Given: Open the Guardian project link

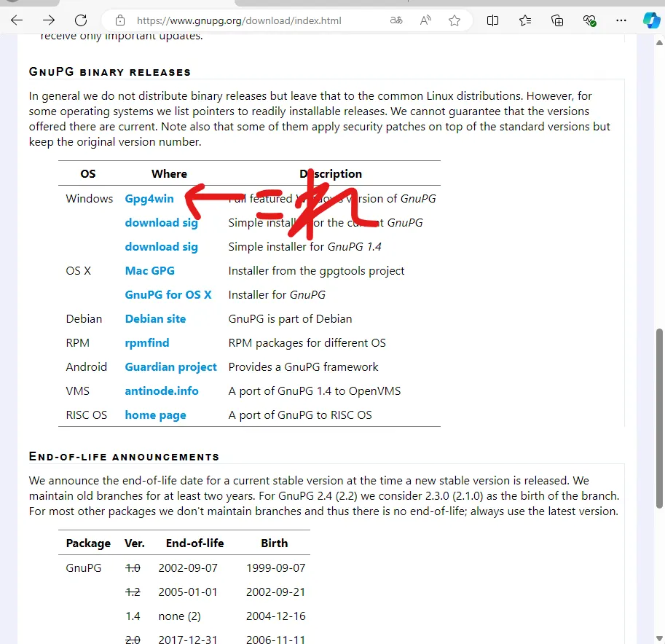Looking at the screenshot, I should point(170,367).
